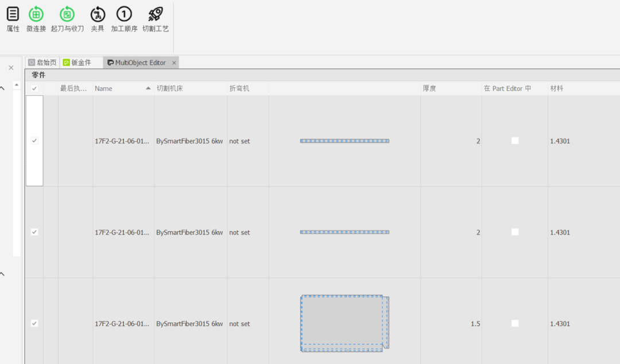Close the MultiObject Editor tab
The image size is (620, 364).
coord(174,63)
